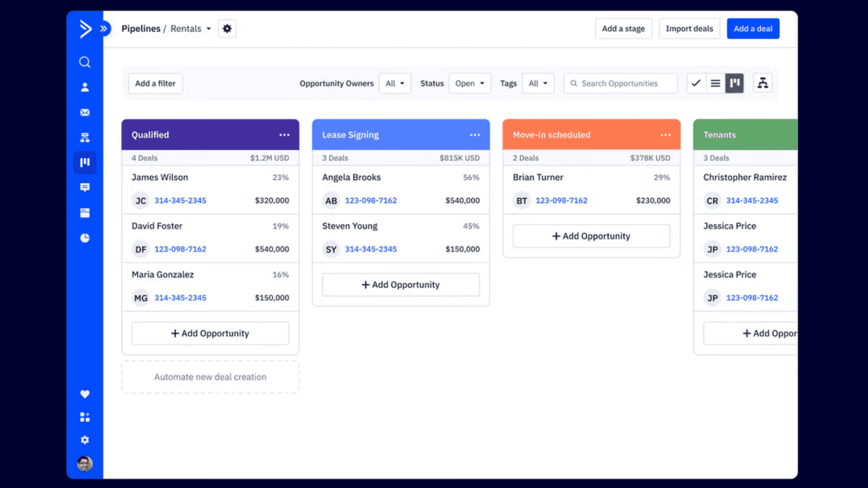
Task: Open Campaigns via sidebar envelope icon
Action: coord(85,113)
